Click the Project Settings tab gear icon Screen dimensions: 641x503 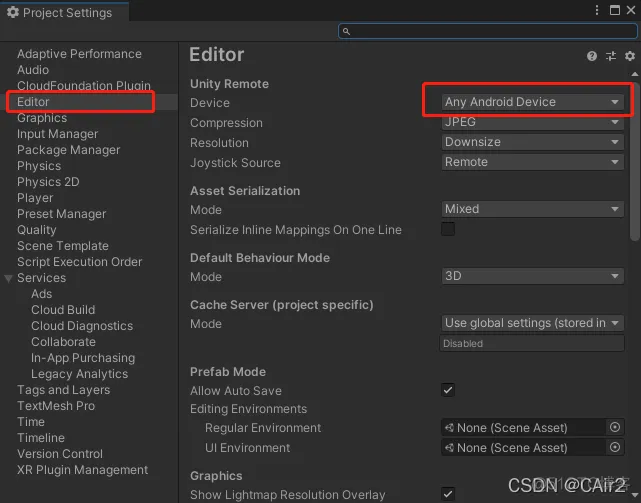pos(13,12)
